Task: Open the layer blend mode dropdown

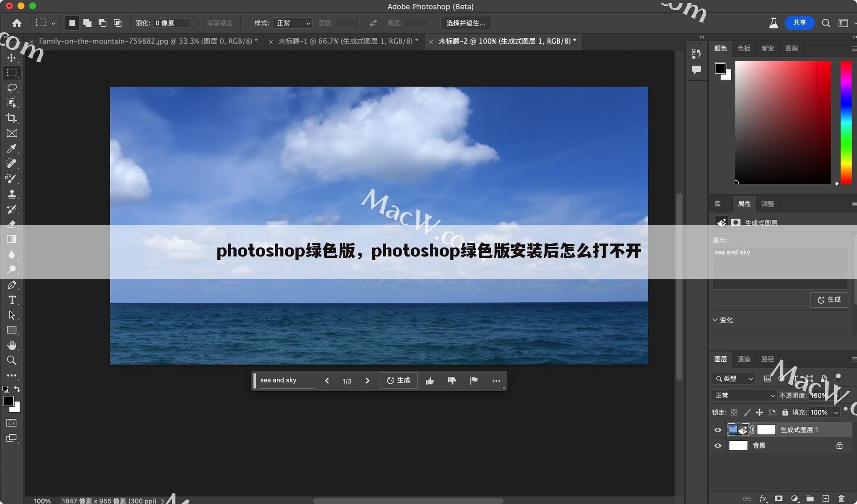Action: pyautogui.click(x=744, y=396)
